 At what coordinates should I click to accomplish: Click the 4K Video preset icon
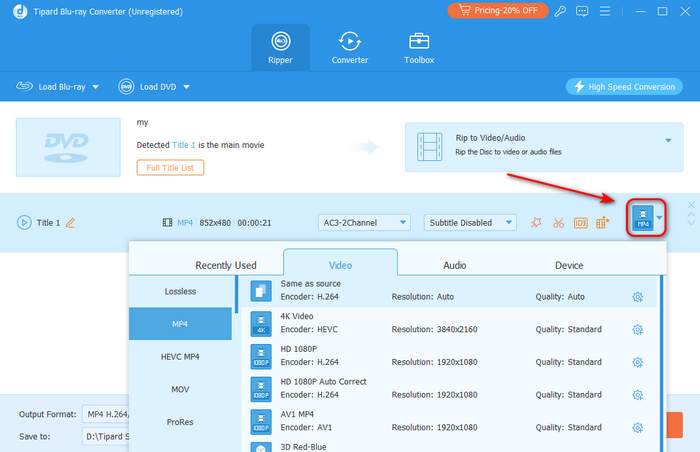261,324
